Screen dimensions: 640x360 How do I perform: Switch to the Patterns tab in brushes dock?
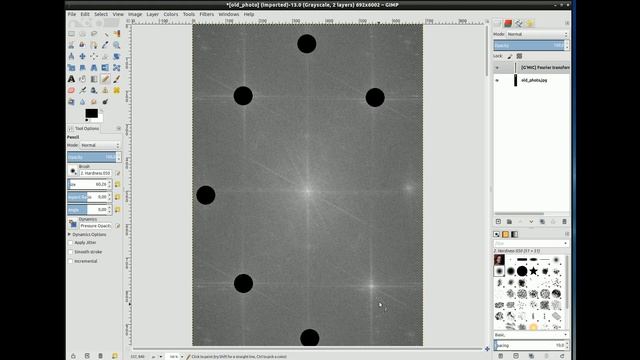pyautogui.click(x=506, y=234)
